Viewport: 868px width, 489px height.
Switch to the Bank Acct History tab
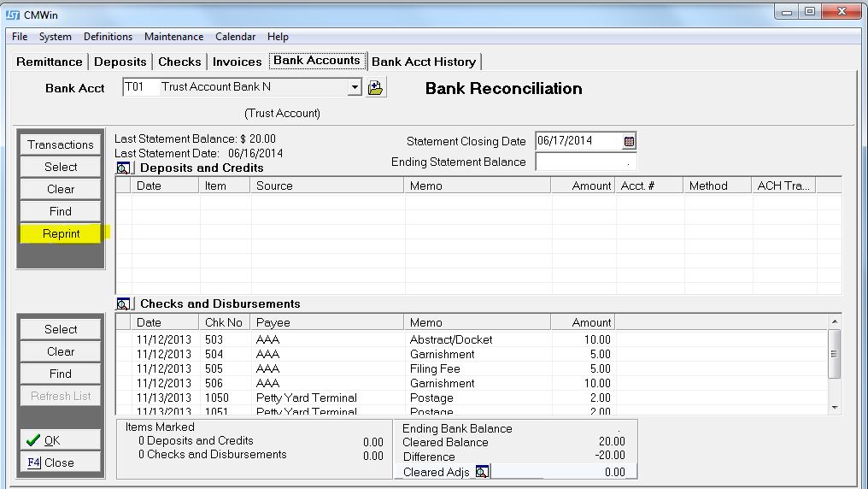click(x=424, y=62)
